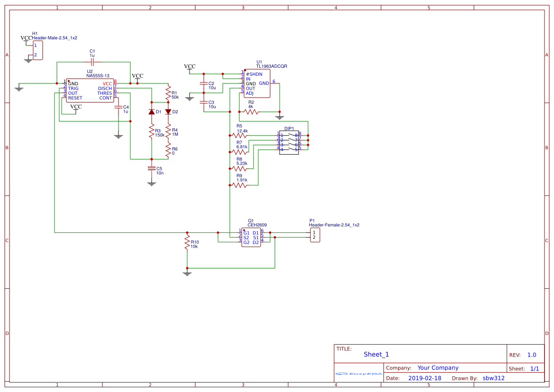Select header connector H1
This screenshot has width=554, height=392.
(x=38, y=49)
